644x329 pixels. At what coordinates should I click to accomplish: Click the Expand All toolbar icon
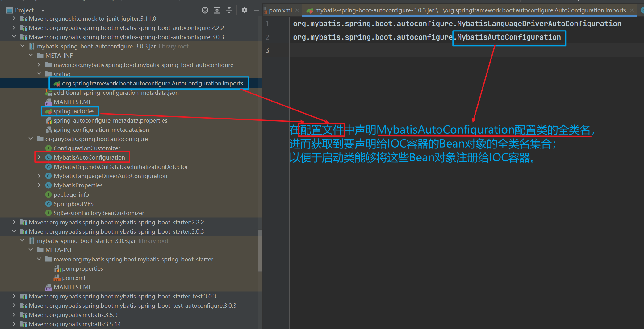coord(217,10)
